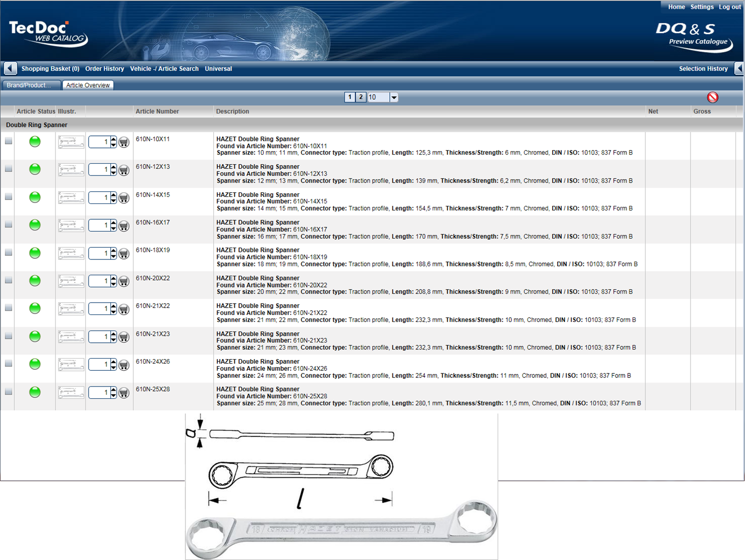745x560 pixels.
Task: Add 610N-10X11 to shopping basket
Action: pos(124,142)
